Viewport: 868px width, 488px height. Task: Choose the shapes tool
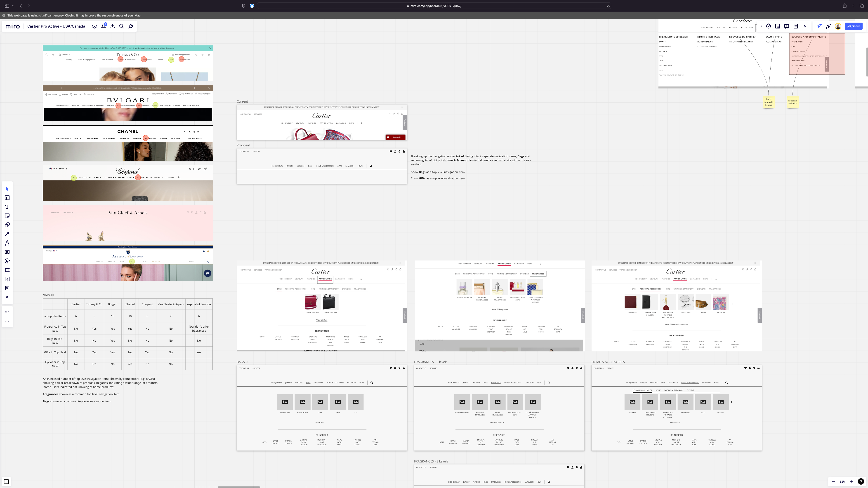[x=7, y=225]
